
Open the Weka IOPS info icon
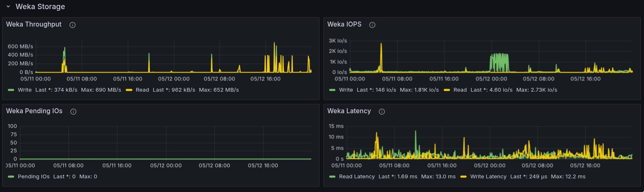point(372,25)
